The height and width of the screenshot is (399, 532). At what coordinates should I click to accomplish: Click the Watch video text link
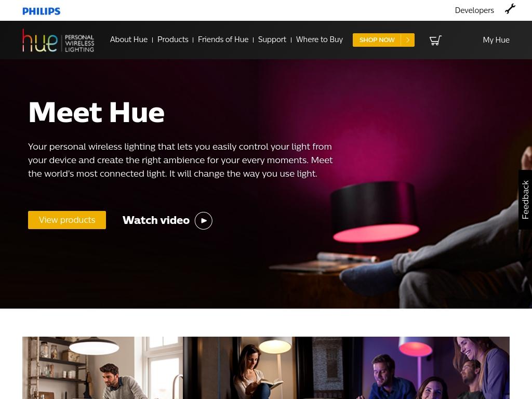156,220
